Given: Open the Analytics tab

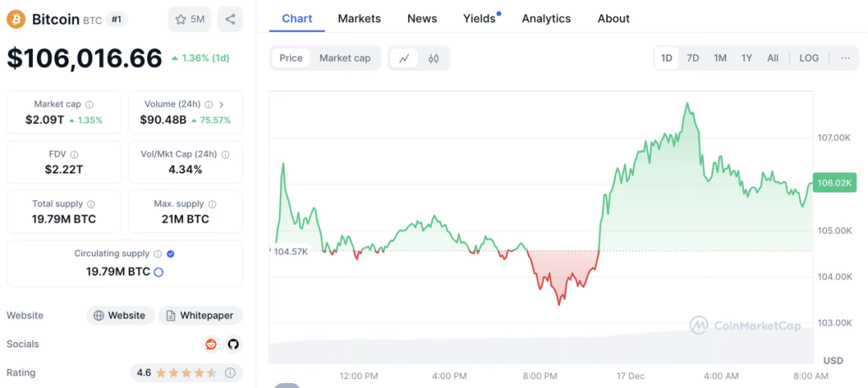Looking at the screenshot, I should tap(546, 18).
